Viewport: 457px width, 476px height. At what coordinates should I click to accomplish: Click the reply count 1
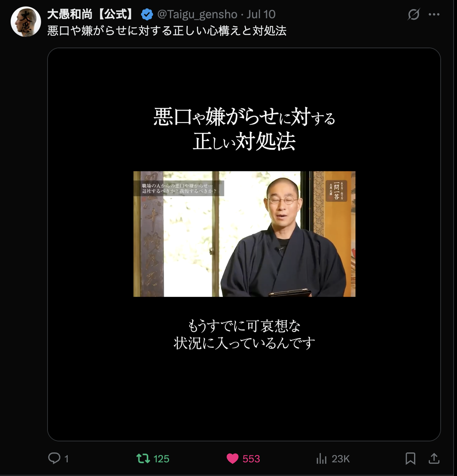click(67, 459)
